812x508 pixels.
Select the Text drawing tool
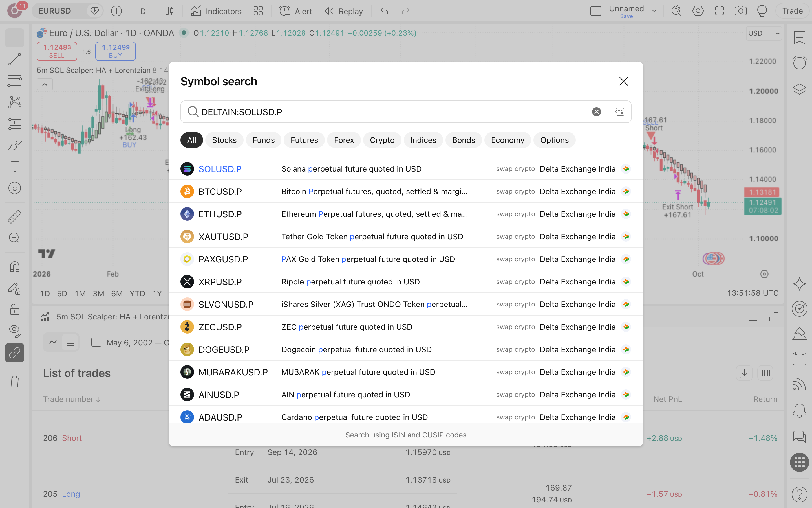coord(15,166)
